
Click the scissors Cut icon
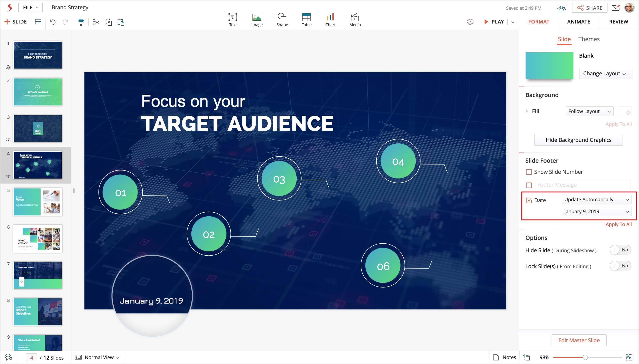pyautogui.click(x=96, y=22)
